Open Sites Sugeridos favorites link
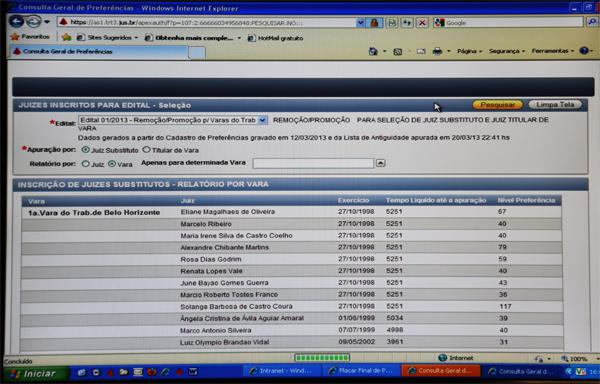The width and height of the screenshot is (600, 384). click(108, 37)
